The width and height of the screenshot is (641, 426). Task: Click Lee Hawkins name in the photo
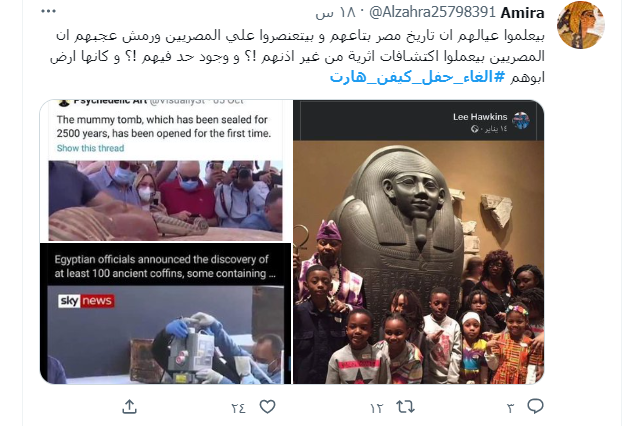[480, 117]
